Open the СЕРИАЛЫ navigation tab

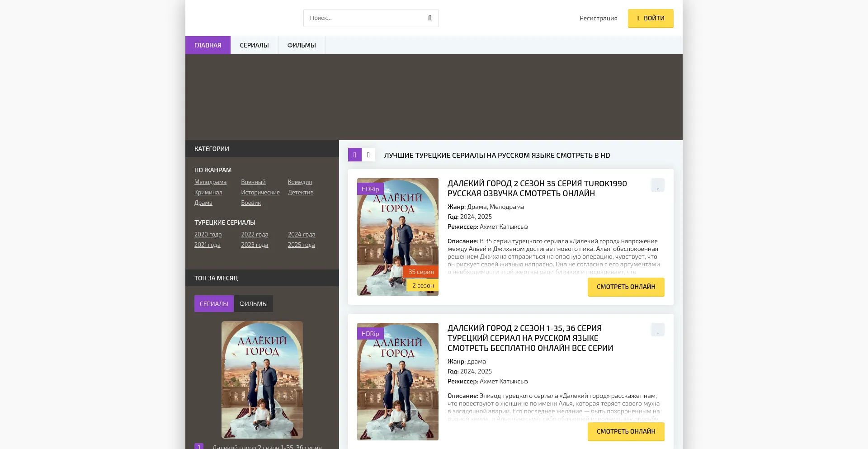[x=254, y=45]
